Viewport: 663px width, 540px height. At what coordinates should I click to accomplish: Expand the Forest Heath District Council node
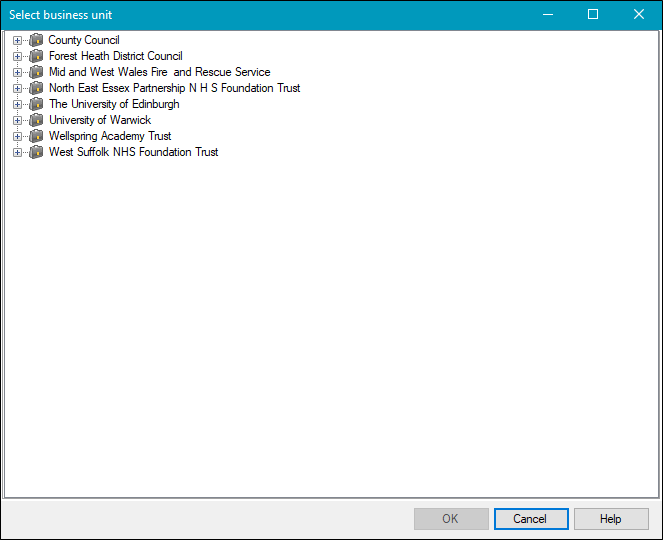(17, 56)
